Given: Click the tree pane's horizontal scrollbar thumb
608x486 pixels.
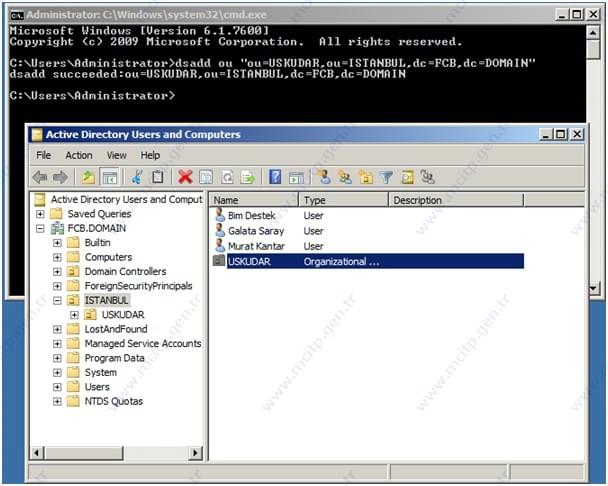Looking at the screenshot, I should click(84, 453).
